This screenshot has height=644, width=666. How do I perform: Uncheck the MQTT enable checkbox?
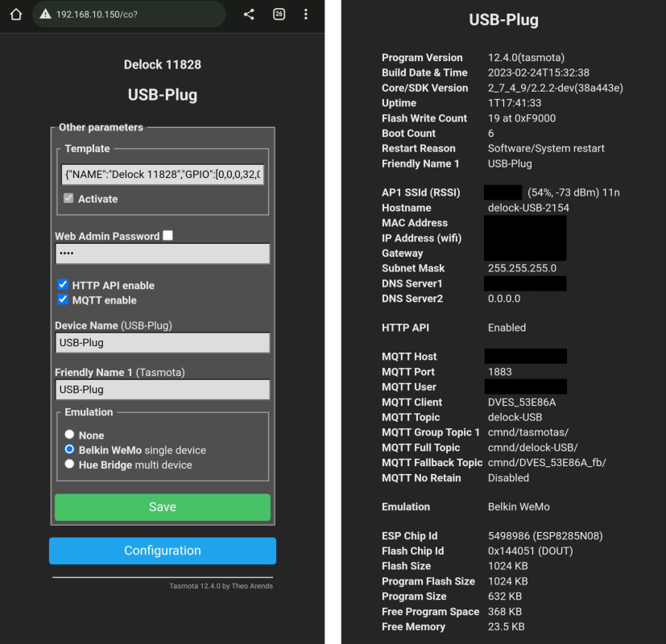(63, 299)
